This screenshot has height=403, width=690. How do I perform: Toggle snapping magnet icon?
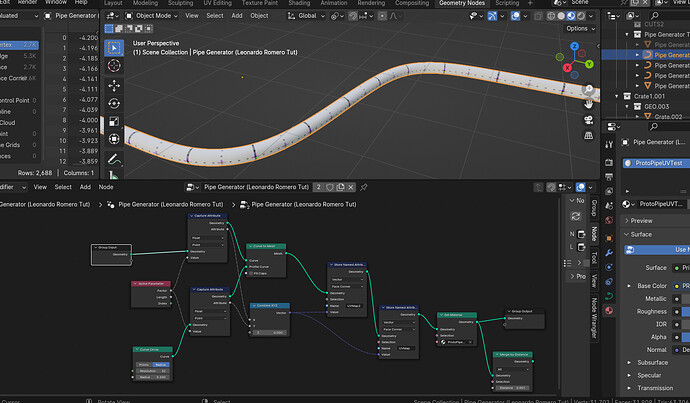click(x=353, y=16)
